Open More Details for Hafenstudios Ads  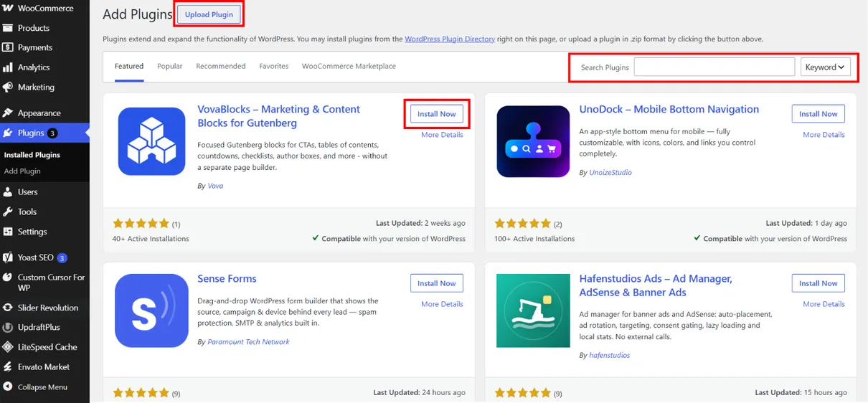tap(824, 304)
